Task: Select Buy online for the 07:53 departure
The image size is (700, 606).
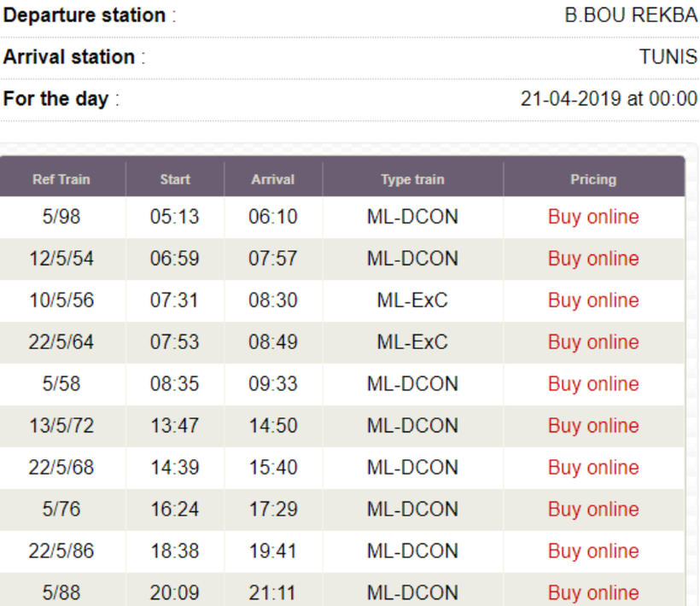Action: click(593, 342)
